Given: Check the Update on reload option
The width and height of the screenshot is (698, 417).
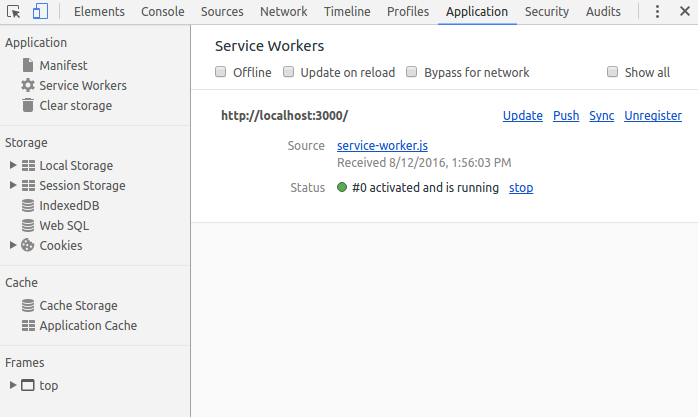Looking at the screenshot, I should click(x=288, y=72).
